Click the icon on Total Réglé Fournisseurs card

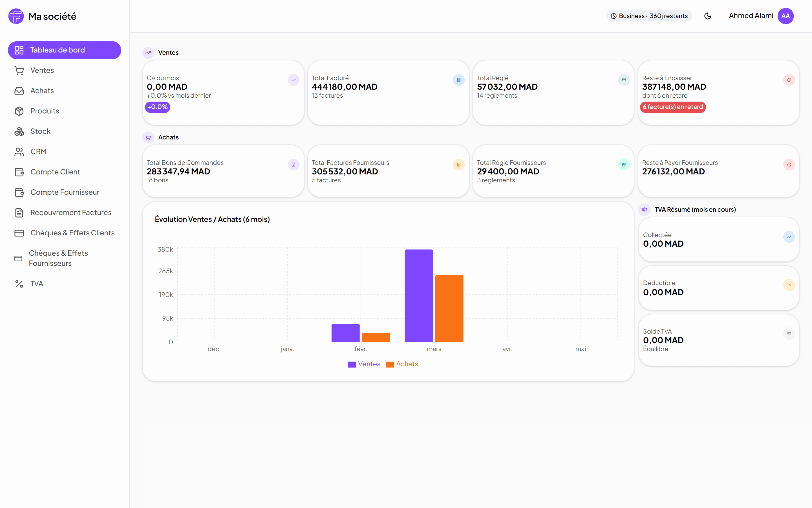tap(624, 165)
